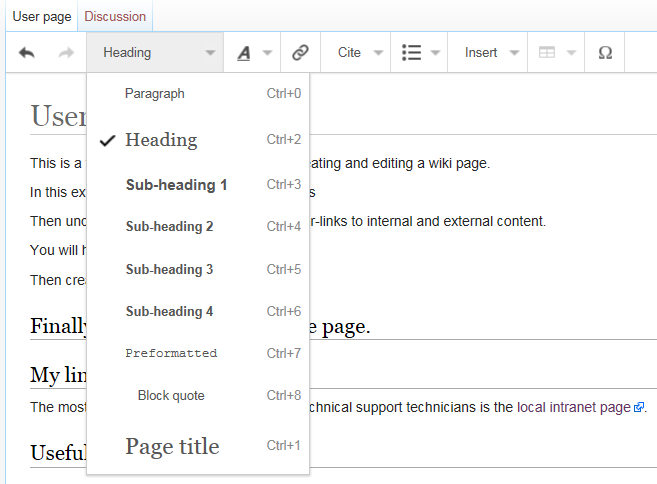Open the text style underlined A icon
The image size is (657, 484).
click(x=244, y=53)
